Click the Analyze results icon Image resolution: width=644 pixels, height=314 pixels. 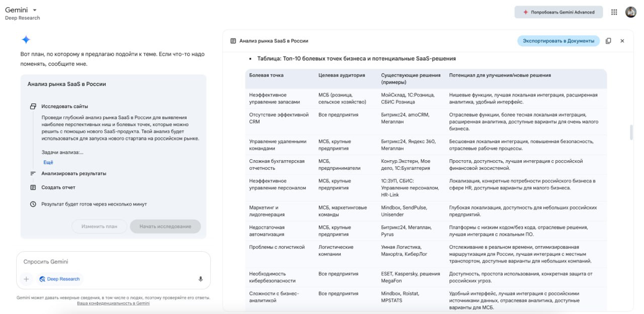pyautogui.click(x=33, y=174)
